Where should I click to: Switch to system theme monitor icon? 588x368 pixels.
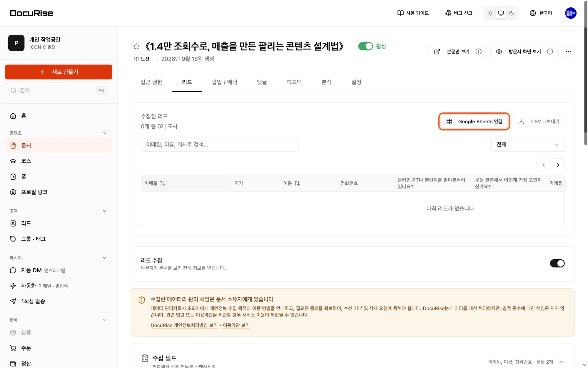pyautogui.click(x=501, y=13)
